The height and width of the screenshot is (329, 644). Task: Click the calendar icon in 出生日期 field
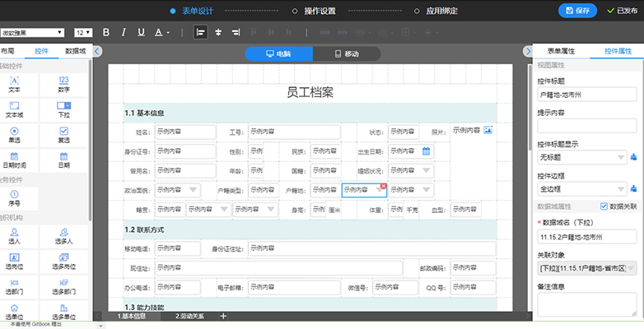pyautogui.click(x=426, y=151)
